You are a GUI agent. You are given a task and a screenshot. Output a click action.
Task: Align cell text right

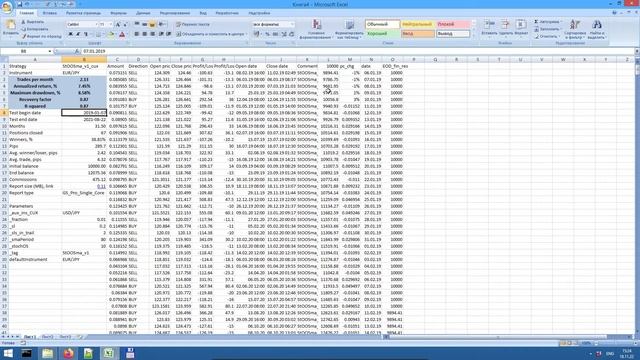[152, 34]
